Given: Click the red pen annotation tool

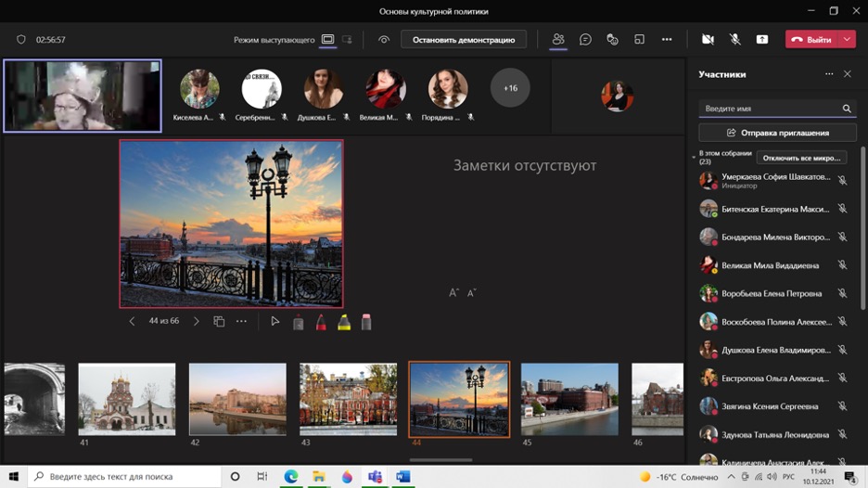Looking at the screenshot, I should 321,322.
